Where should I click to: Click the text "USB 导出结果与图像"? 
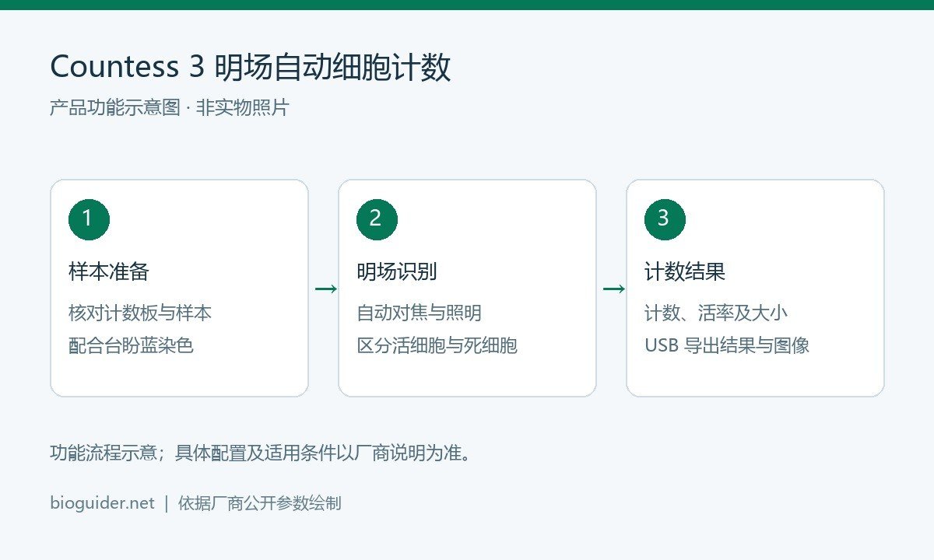(727, 345)
